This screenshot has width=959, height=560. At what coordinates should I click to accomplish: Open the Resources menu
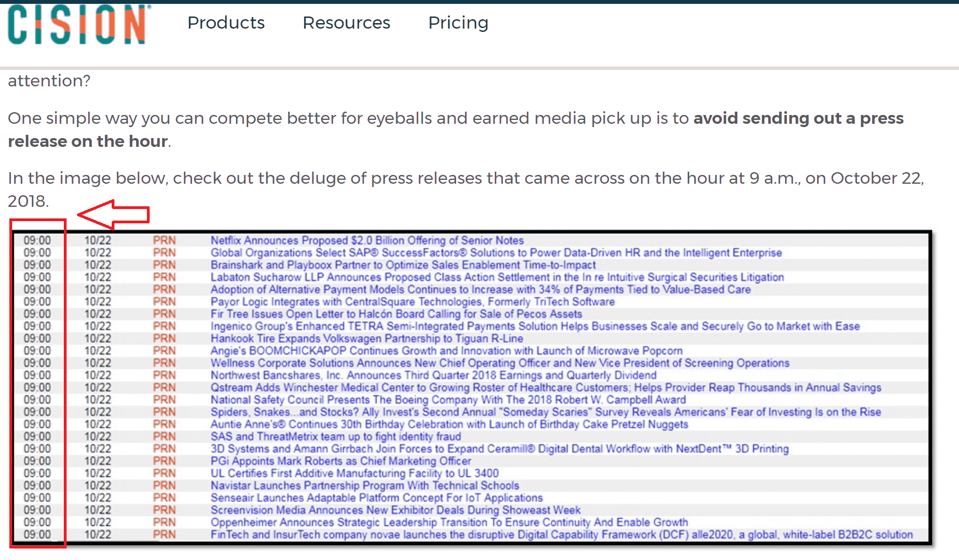point(347,23)
